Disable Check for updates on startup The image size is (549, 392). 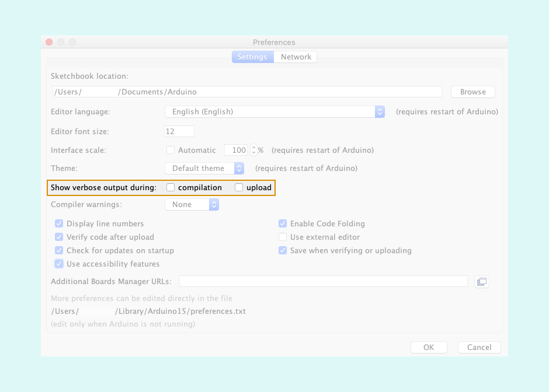tap(59, 250)
